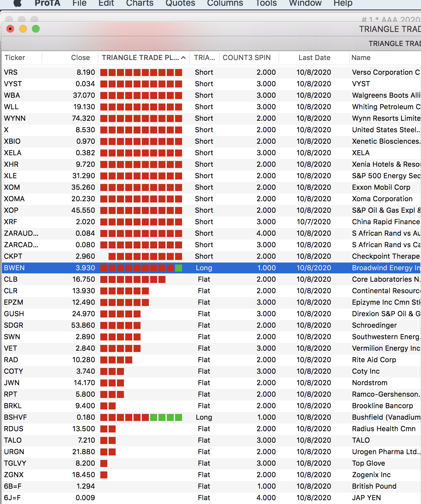Select the WYNN ticker cell
421x504 pixels.
[x=15, y=118]
